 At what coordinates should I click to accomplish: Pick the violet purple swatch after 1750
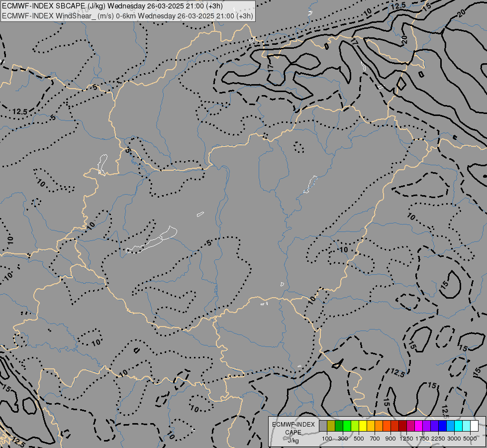pos(427,426)
